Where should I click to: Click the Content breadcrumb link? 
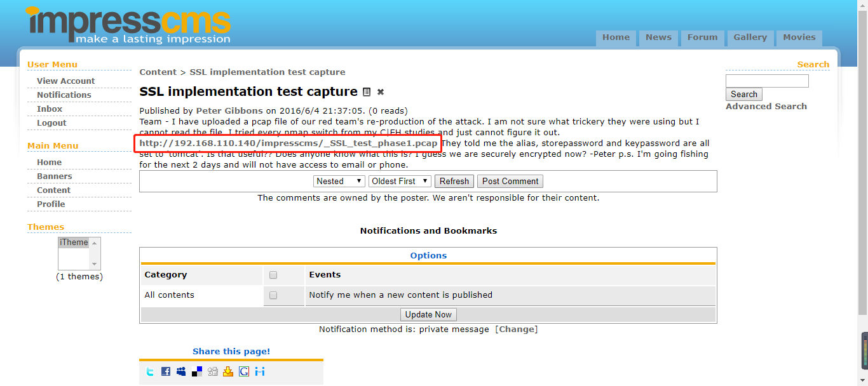(x=158, y=72)
